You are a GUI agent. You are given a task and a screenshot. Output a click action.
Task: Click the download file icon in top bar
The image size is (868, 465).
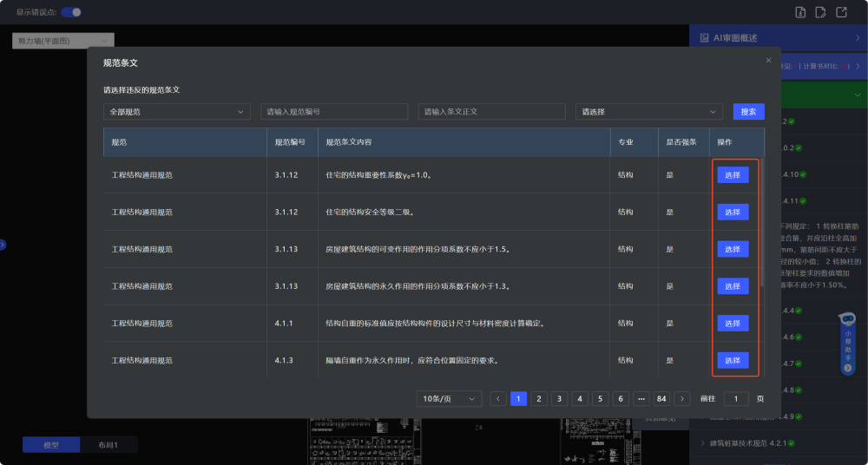[800, 12]
